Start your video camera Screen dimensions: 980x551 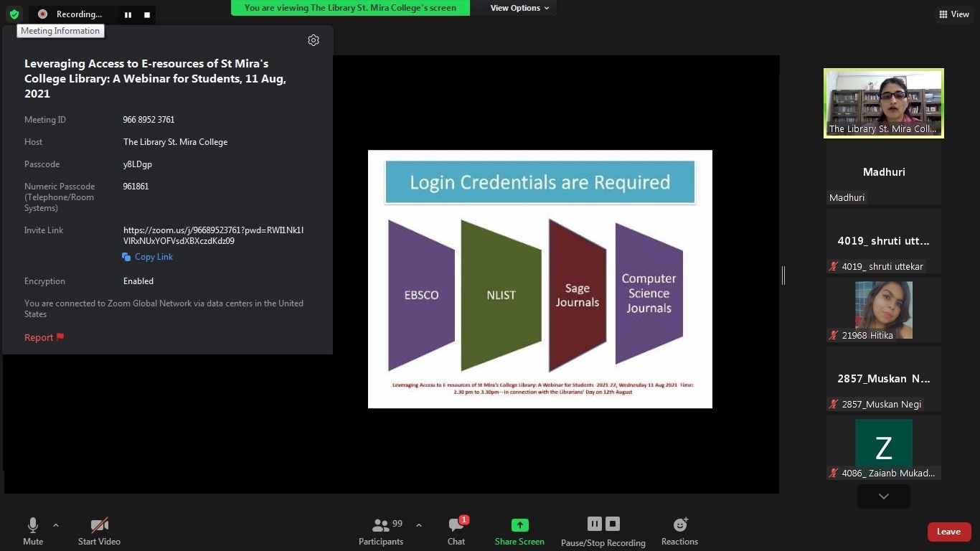[x=98, y=527]
